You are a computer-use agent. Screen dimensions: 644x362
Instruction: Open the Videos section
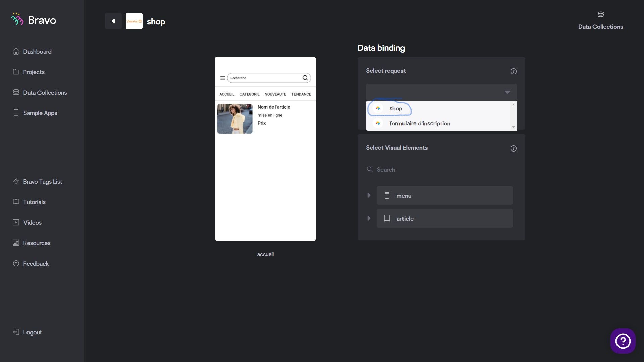click(x=27, y=223)
